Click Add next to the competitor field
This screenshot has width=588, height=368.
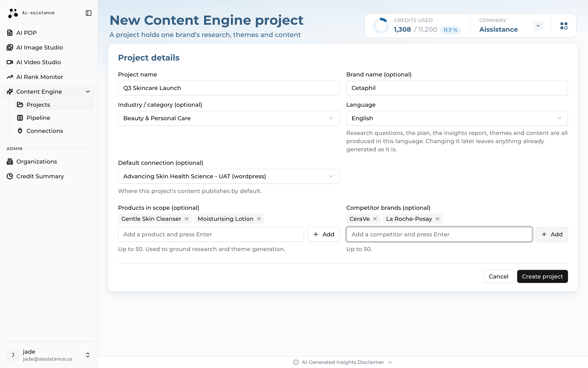coord(551,234)
